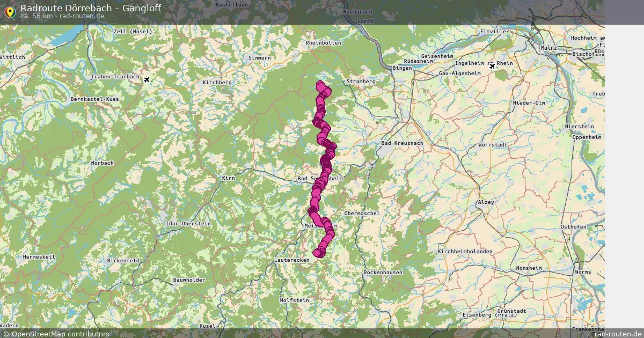Viewport: 644px width, 338px height.
Task: Click the Kirchheimbolanden town label
Action: [x=466, y=251]
